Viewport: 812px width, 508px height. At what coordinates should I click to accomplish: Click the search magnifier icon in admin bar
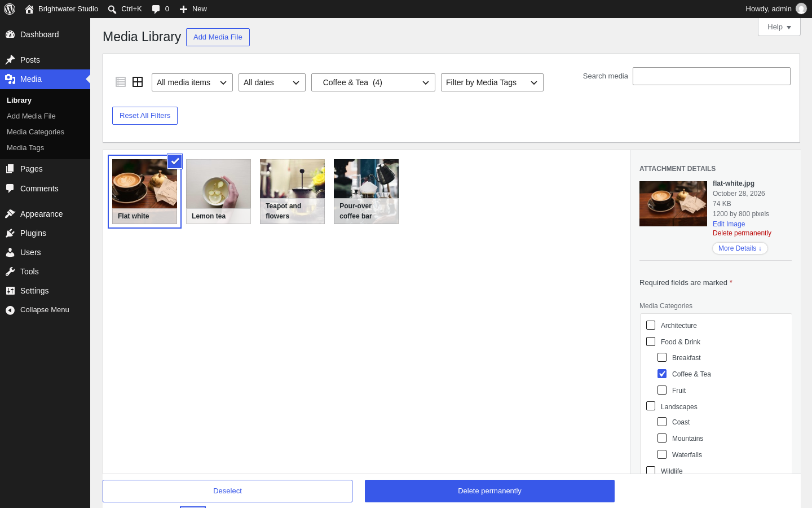tap(112, 9)
